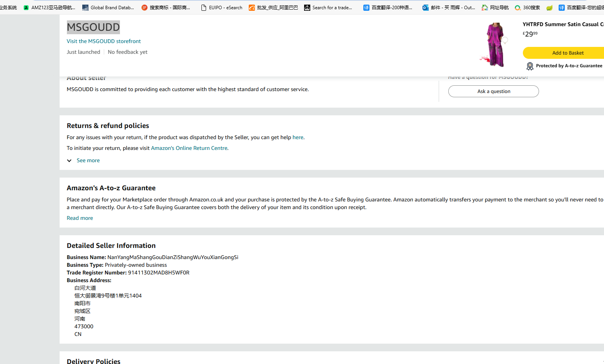This screenshot has width=604, height=364.
Task: Click the green leaf bookmark icon
Action: pyautogui.click(x=549, y=8)
